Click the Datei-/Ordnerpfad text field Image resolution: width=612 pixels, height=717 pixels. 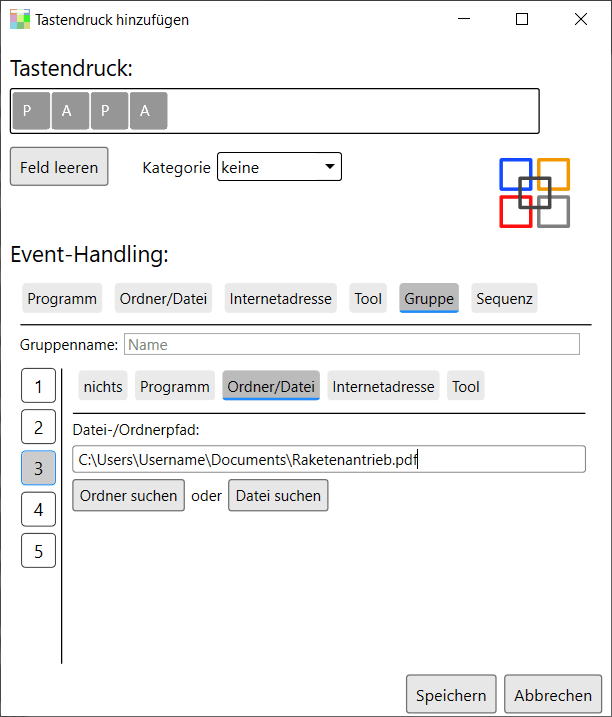(329, 459)
